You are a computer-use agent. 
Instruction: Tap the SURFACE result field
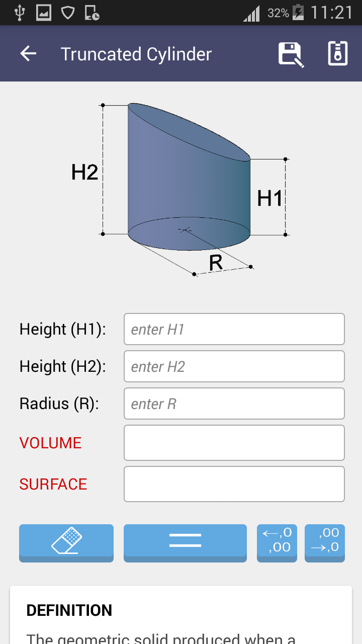point(234,484)
